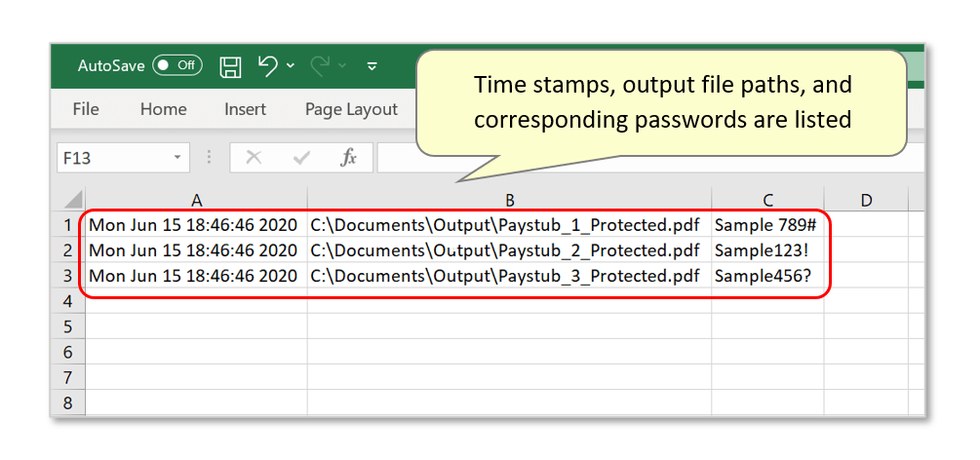Image resolution: width=980 pixels, height=460 pixels.
Task: Click cell with Paystub_2_Protected.pdf path
Action: pyautogui.click(x=505, y=250)
